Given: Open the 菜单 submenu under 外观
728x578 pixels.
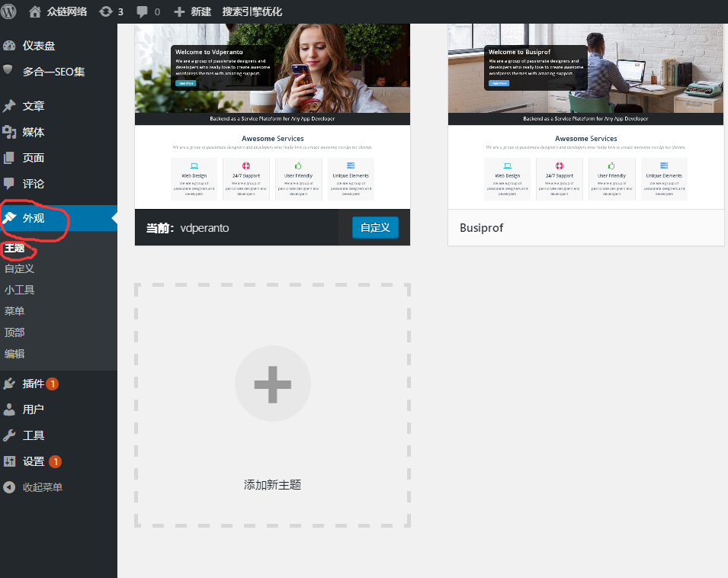Looking at the screenshot, I should 14,311.
